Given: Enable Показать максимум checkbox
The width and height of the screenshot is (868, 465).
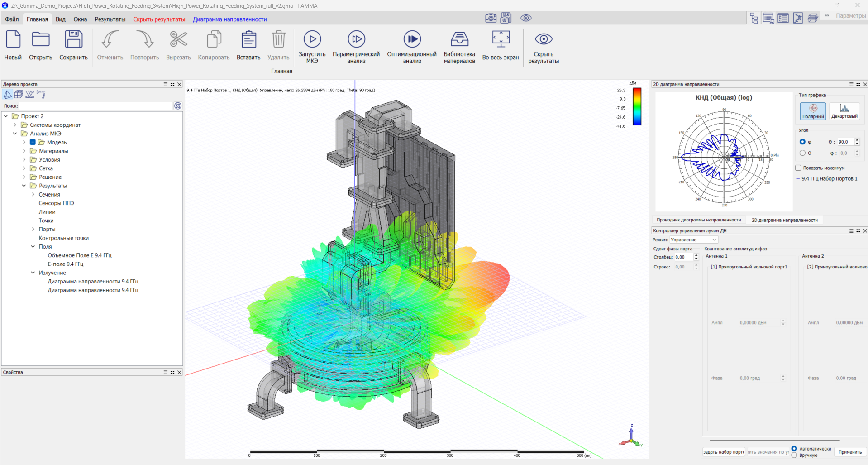Looking at the screenshot, I should (x=798, y=168).
